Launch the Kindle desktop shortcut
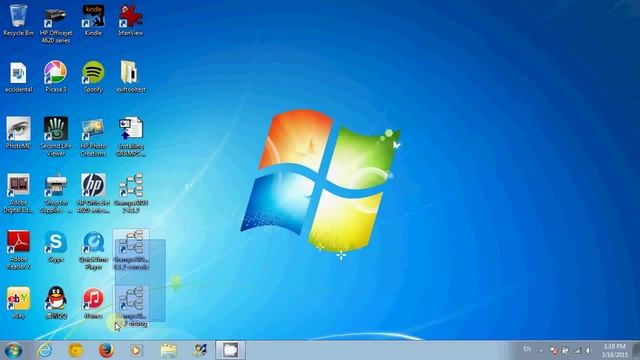The image size is (640, 360). point(93,20)
